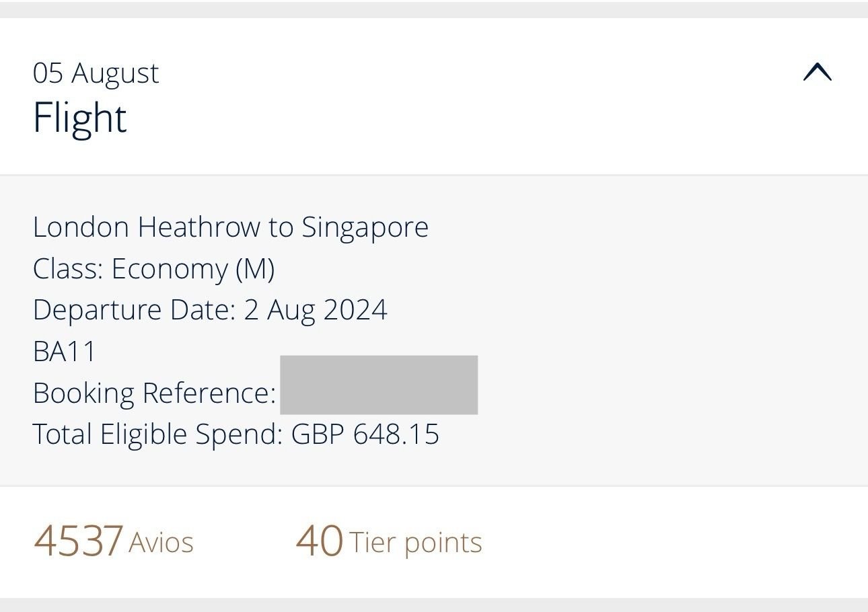Select London Heathrow to Singapore route text
Screen dimensions: 868x612
[x=231, y=227]
